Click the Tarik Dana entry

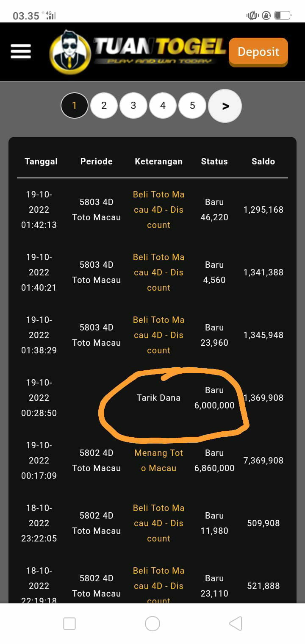(x=158, y=398)
